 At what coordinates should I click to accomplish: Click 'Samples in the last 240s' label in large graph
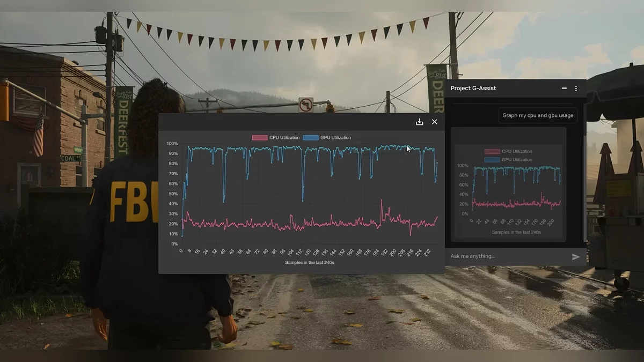pos(310,262)
